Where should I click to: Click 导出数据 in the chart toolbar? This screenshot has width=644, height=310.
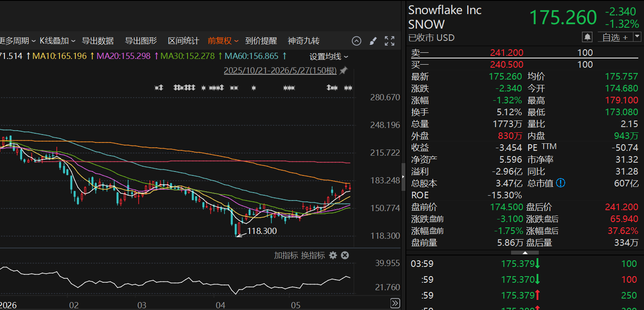click(98, 41)
